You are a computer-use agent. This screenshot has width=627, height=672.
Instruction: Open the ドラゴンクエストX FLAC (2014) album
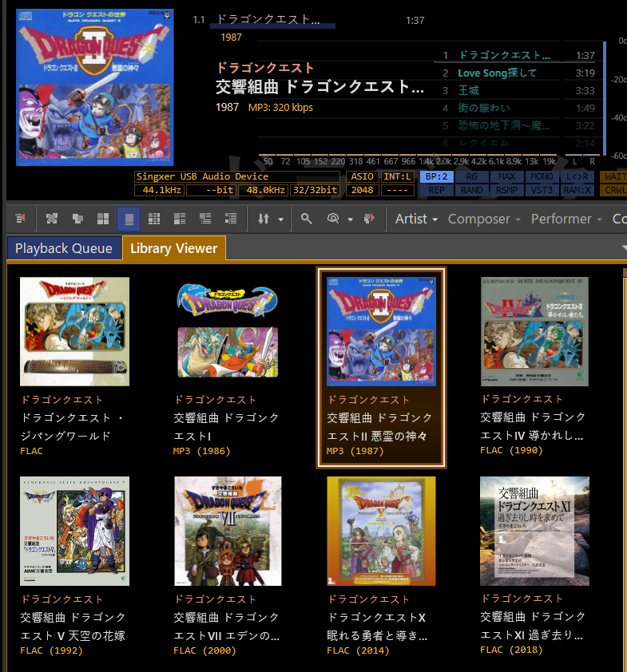381,531
